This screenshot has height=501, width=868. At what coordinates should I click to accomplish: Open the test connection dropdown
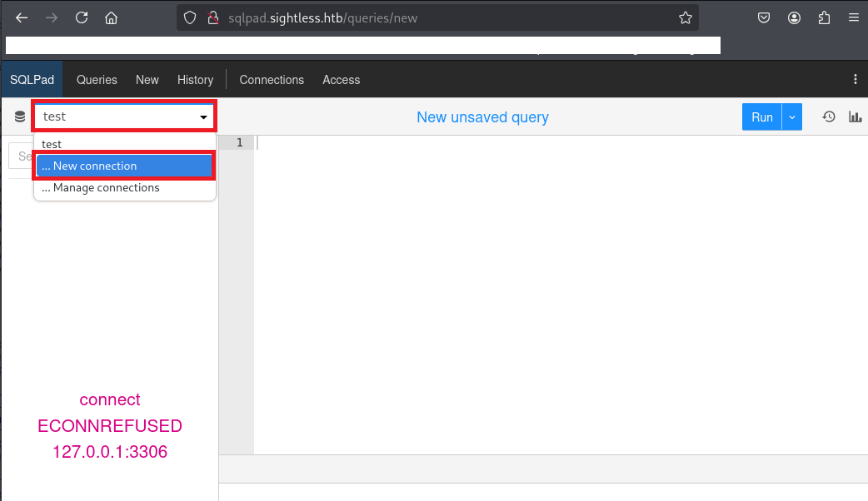coord(124,117)
